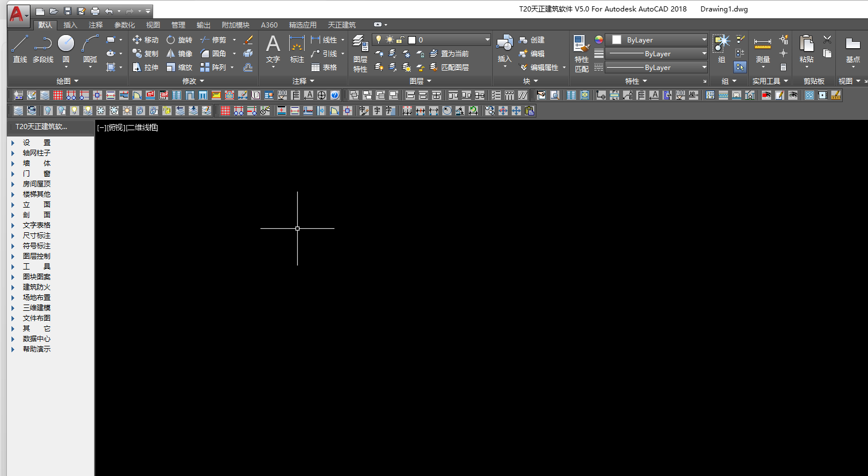Click the 创建 block button

(532, 40)
